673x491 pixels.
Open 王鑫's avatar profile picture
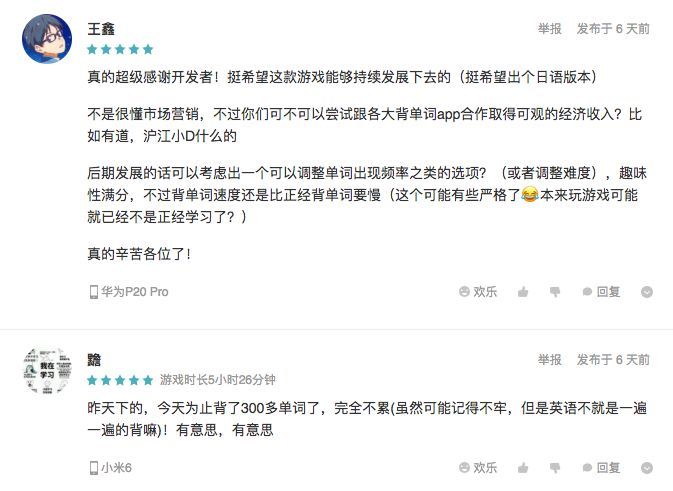(x=46, y=39)
